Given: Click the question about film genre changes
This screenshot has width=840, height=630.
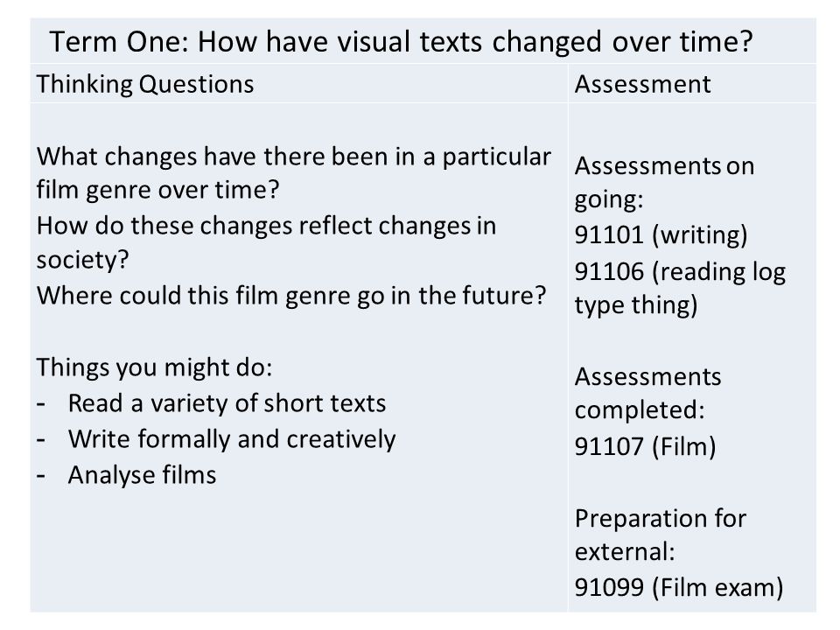Looking at the screenshot, I should (x=294, y=173).
